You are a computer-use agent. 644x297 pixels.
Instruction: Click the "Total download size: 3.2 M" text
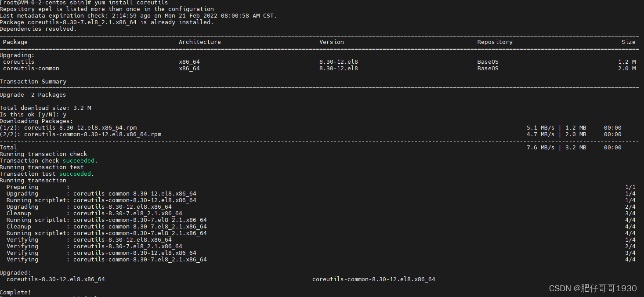click(x=46, y=108)
